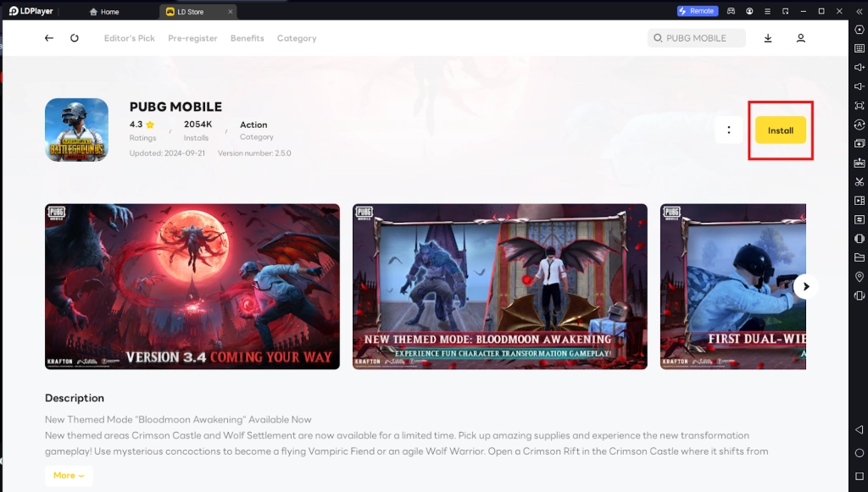Open the gamepad controller icon in title bar

point(732,11)
